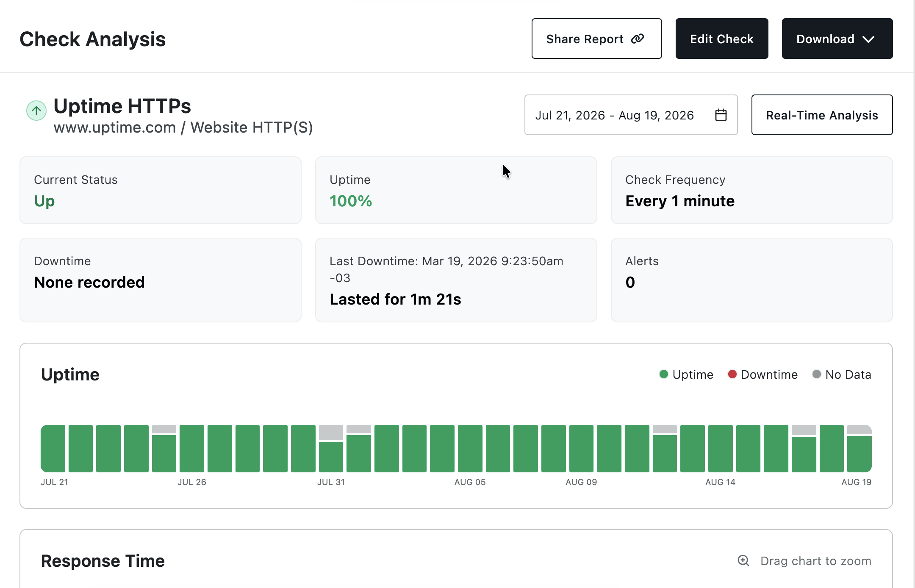Expand the Download chevron arrow
The height and width of the screenshot is (588, 915).
click(868, 39)
